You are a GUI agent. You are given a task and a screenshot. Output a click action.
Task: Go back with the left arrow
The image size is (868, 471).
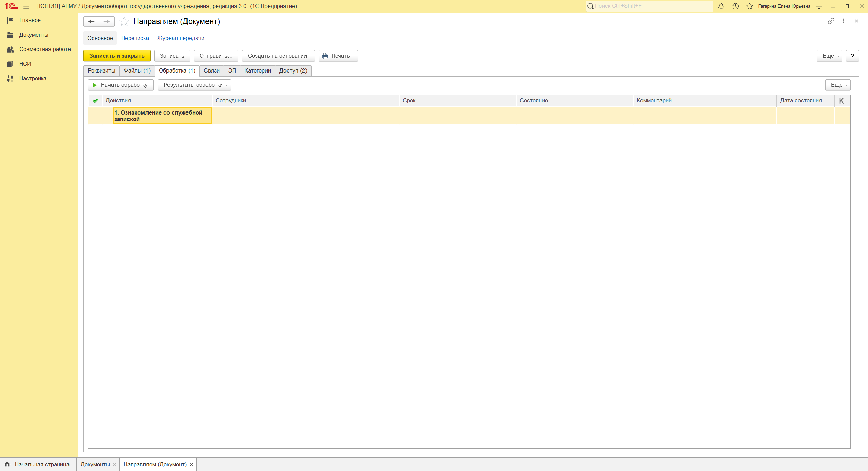click(x=91, y=21)
